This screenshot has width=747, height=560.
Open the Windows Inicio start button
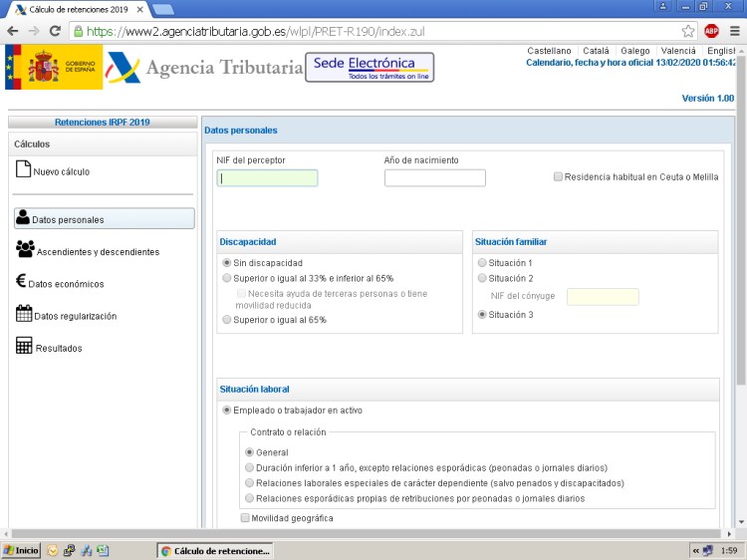[22, 550]
